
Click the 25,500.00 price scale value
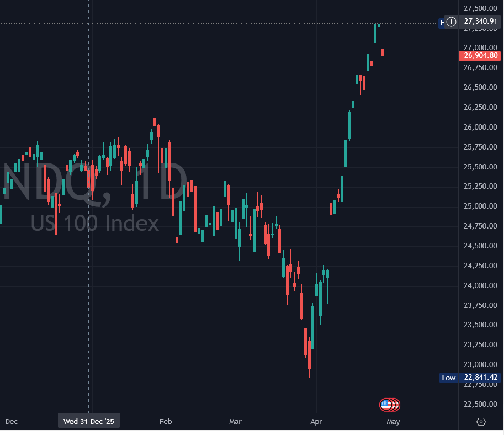tap(480, 167)
